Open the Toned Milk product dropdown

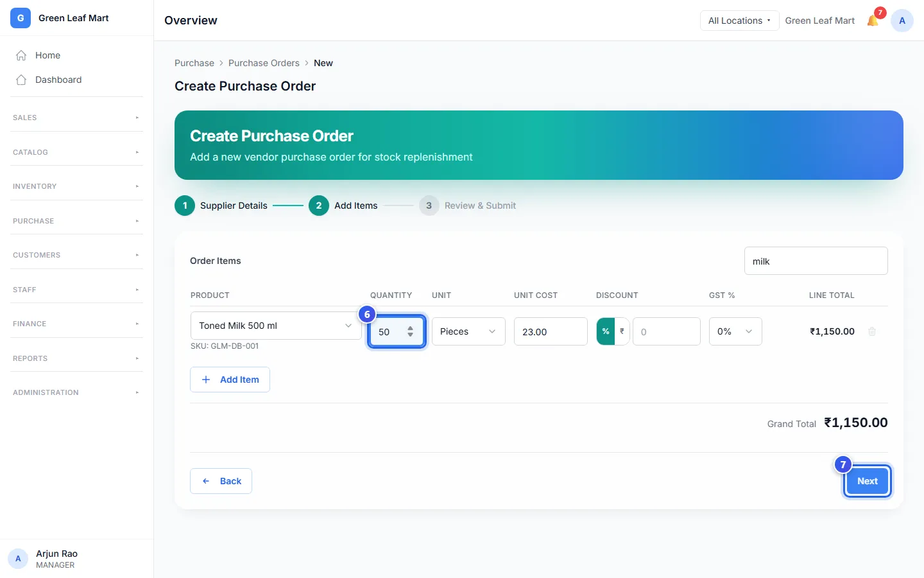[276, 326]
